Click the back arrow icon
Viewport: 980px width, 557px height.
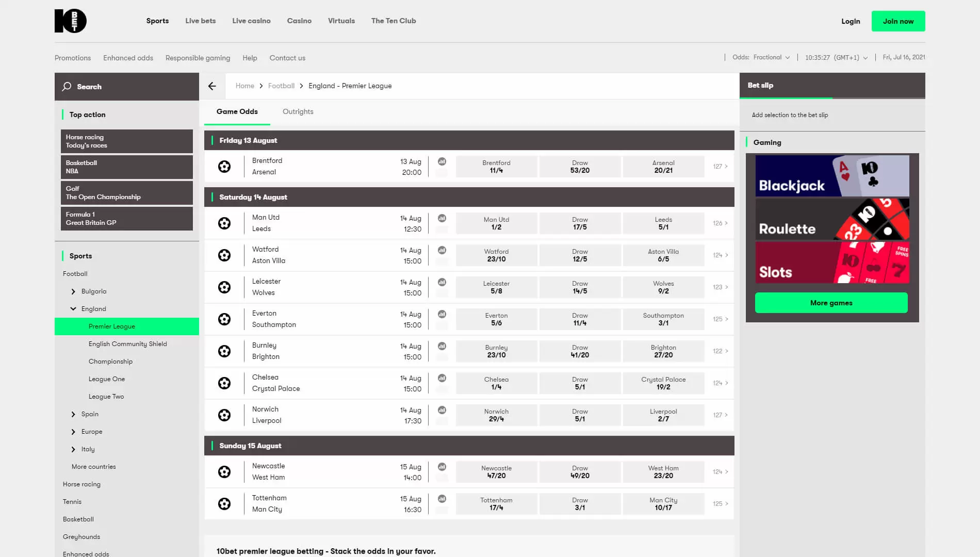pyautogui.click(x=212, y=86)
